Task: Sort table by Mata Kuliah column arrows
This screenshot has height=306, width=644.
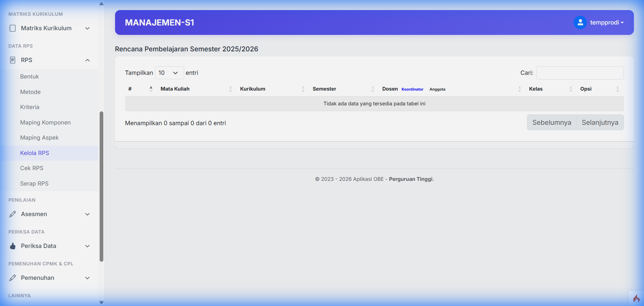Action: coord(230,89)
